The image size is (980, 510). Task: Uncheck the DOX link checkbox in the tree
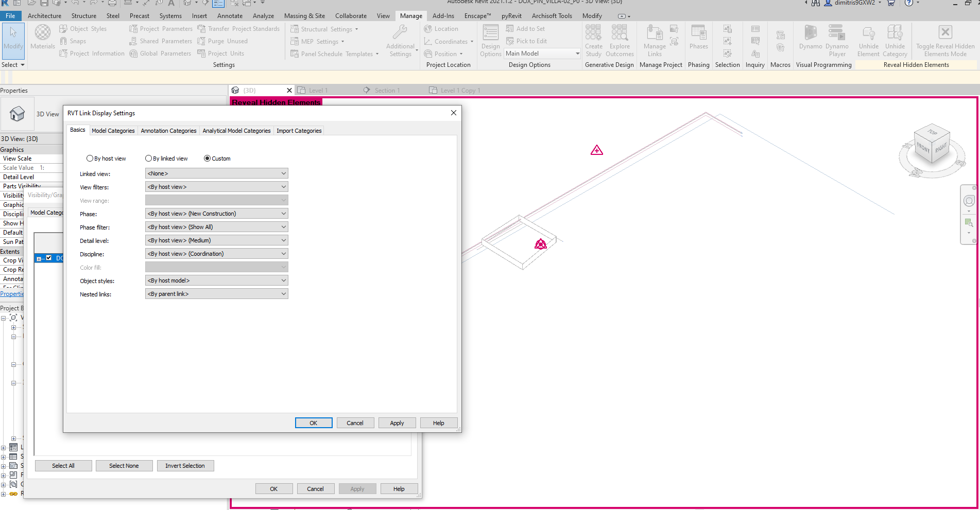[x=49, y=258]
